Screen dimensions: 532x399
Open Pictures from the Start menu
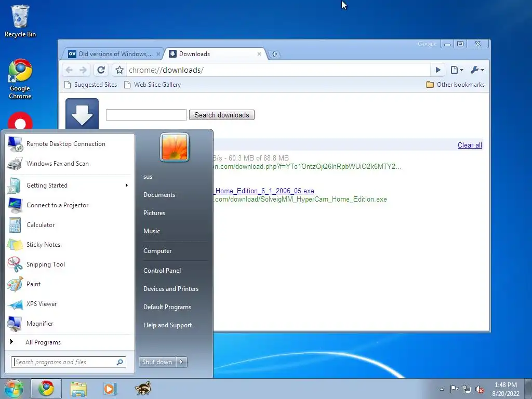[x=154, y=213]
